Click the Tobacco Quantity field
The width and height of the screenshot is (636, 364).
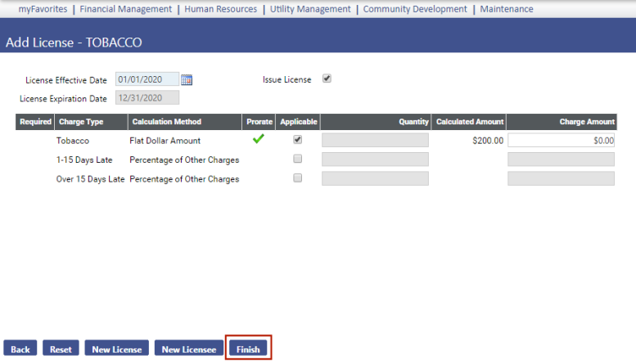coord(375,141)
